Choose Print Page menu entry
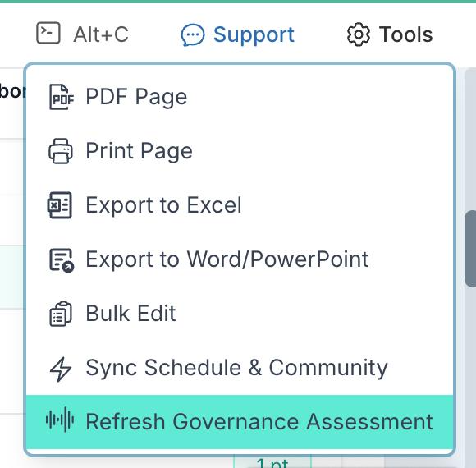476x468 pixels. pos(240,151)
